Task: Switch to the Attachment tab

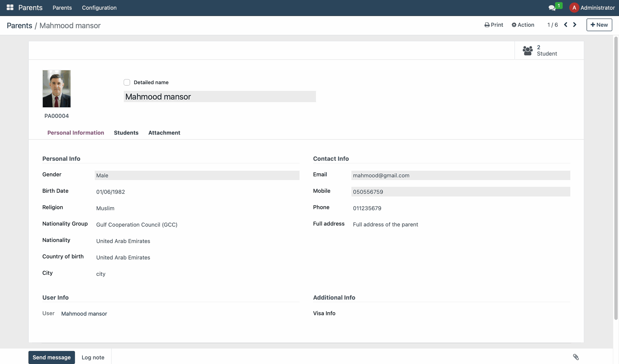Action: tap(164, 133)
